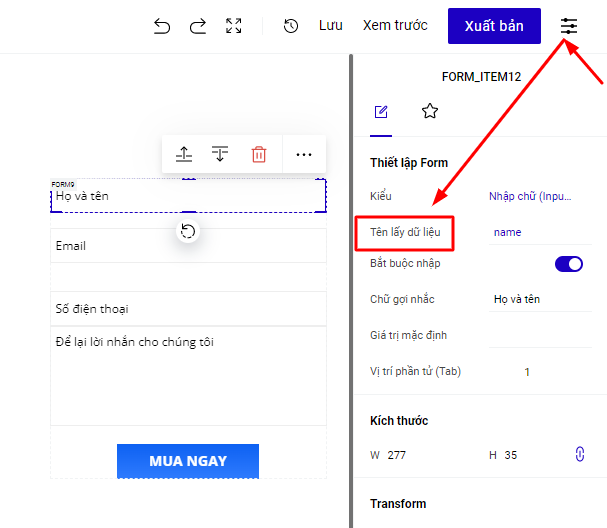Switch to the pencil edit tab

tap(381, 111)
